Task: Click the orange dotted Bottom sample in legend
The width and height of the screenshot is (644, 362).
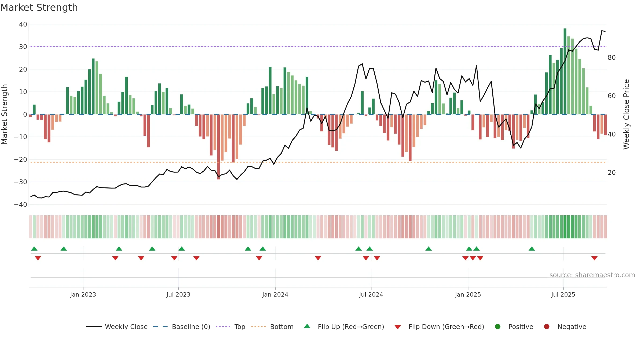Action: coord(259,327)
